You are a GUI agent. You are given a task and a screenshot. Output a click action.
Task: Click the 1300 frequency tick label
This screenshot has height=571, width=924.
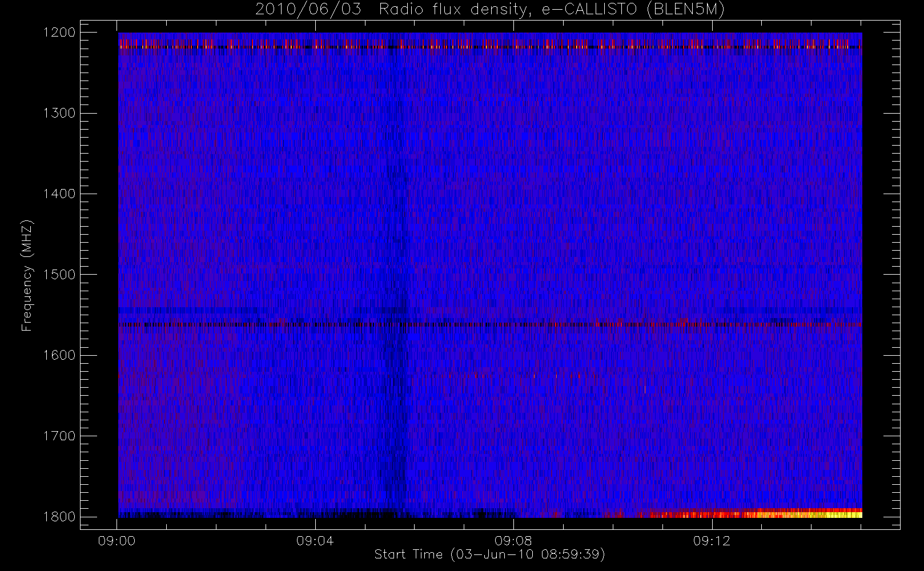pyautogui.click(x=59, y=113)
